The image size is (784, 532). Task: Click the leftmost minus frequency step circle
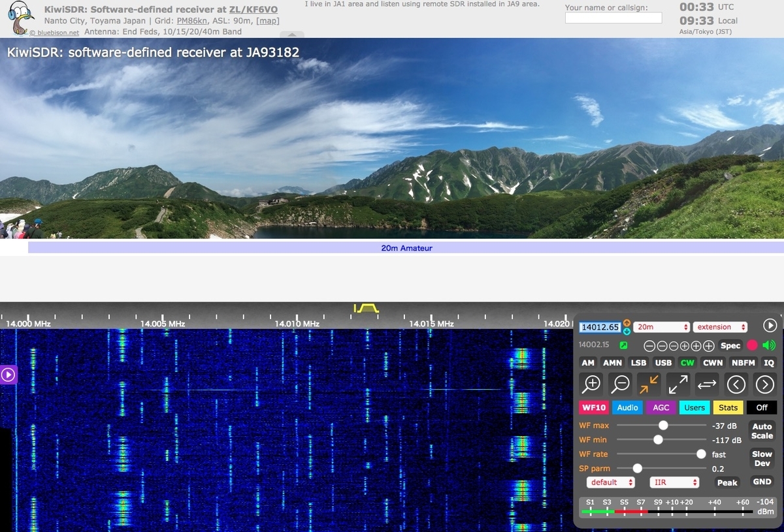pyautogui.click(x=649, y=346)
